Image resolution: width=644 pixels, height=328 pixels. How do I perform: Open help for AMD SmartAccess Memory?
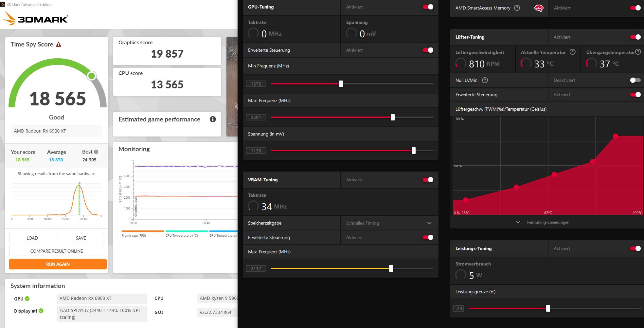[517, 8]
